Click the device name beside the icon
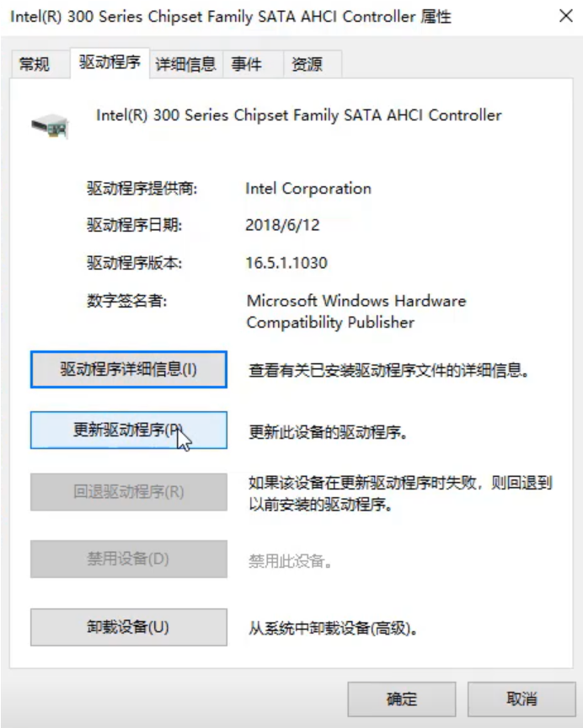 click(x=299, y=115)
